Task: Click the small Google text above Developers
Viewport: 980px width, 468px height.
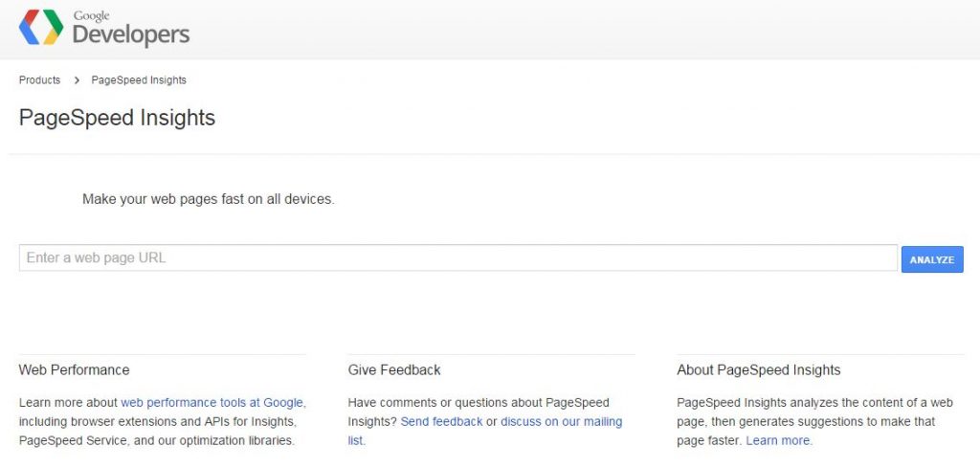Action: point(92,15)
